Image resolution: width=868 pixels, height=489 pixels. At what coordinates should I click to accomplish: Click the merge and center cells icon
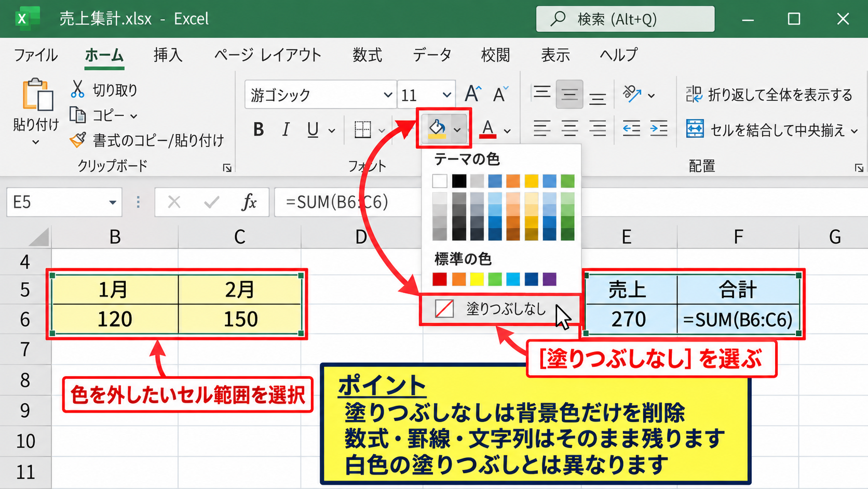point(695,128)
